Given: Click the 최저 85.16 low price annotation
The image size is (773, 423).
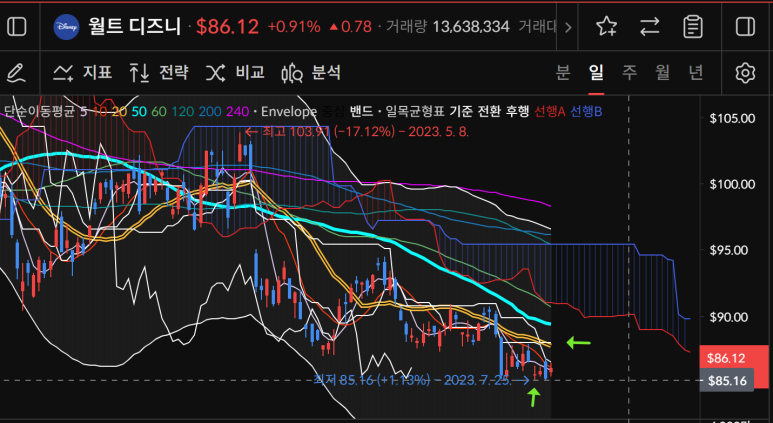Looking at the screenshot, I should 422,380.
